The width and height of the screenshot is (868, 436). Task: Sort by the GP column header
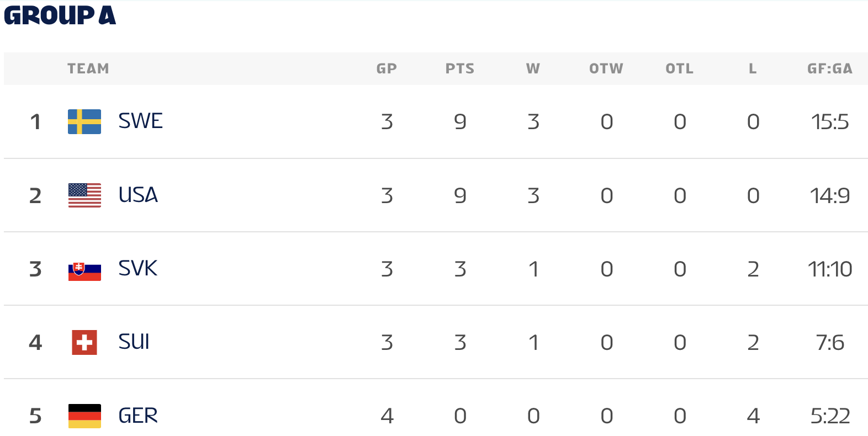(x=387, y=69)
